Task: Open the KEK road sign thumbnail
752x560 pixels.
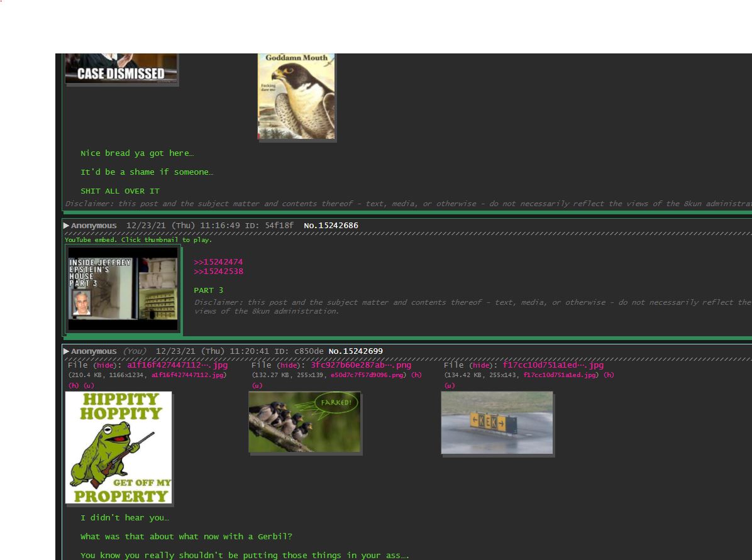Action: pos(497,423)
